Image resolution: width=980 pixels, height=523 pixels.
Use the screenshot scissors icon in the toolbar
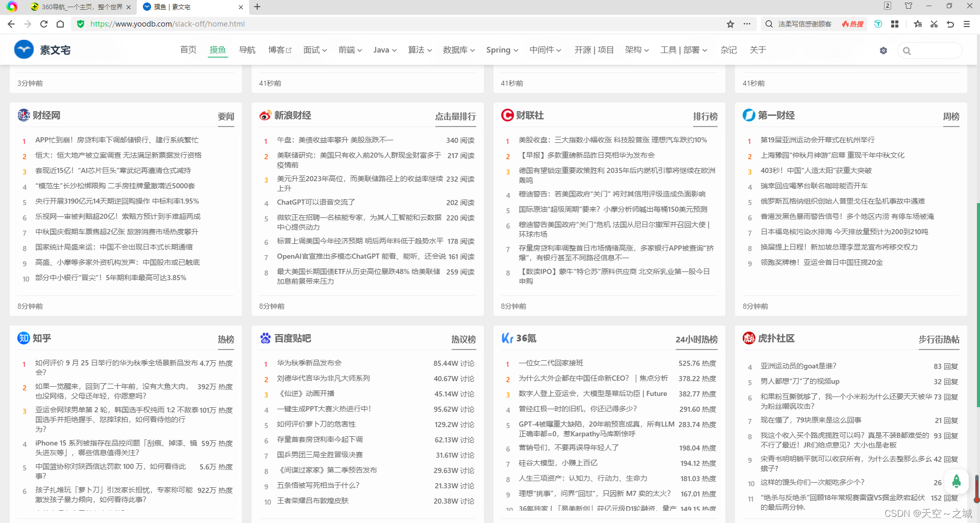[934, 23]
